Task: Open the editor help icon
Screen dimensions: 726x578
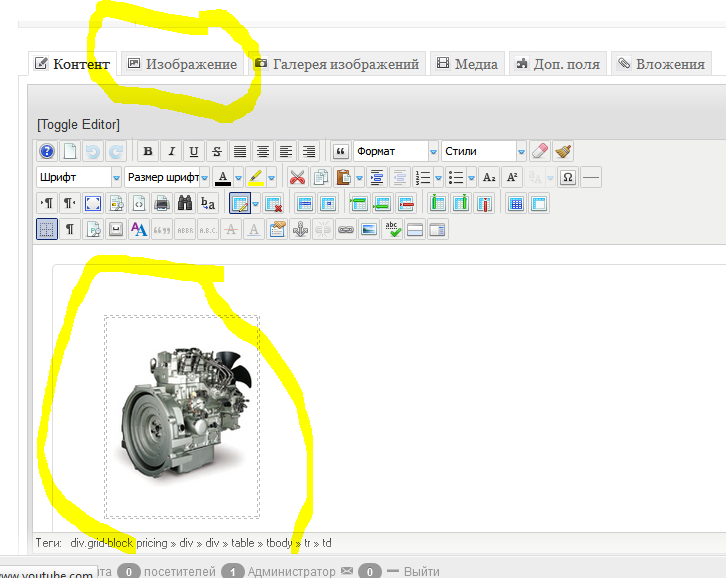Action: (x=47, y=151)
